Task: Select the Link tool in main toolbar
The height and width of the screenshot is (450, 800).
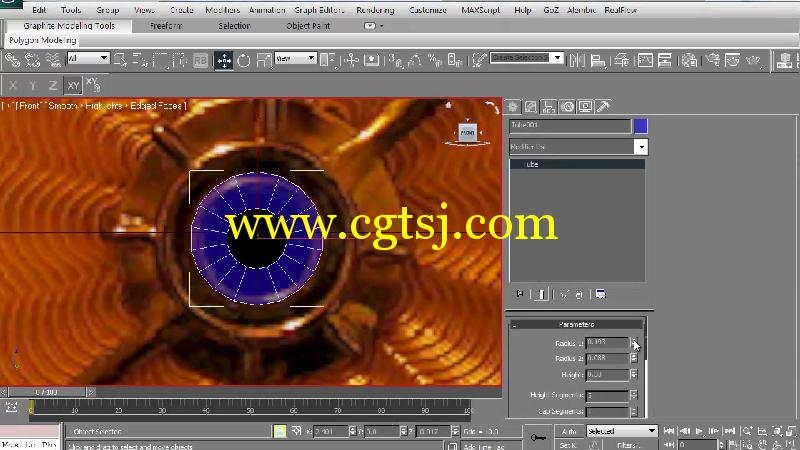Action: (12, 60)
